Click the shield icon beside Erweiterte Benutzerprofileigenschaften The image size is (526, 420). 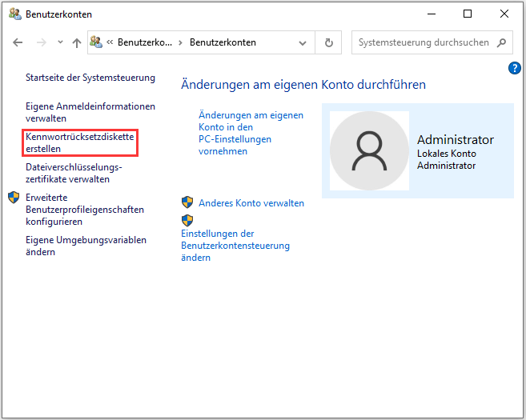[14, 198]
